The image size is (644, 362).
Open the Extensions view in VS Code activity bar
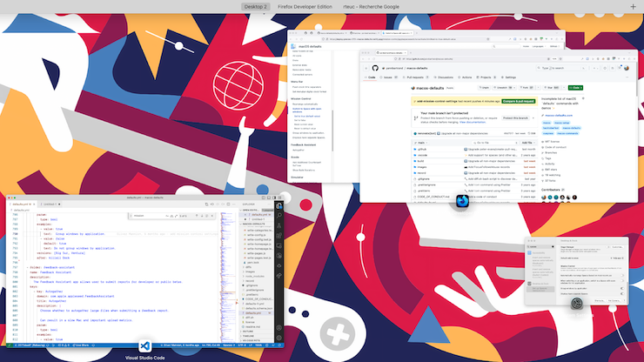(x=278, y=235)
